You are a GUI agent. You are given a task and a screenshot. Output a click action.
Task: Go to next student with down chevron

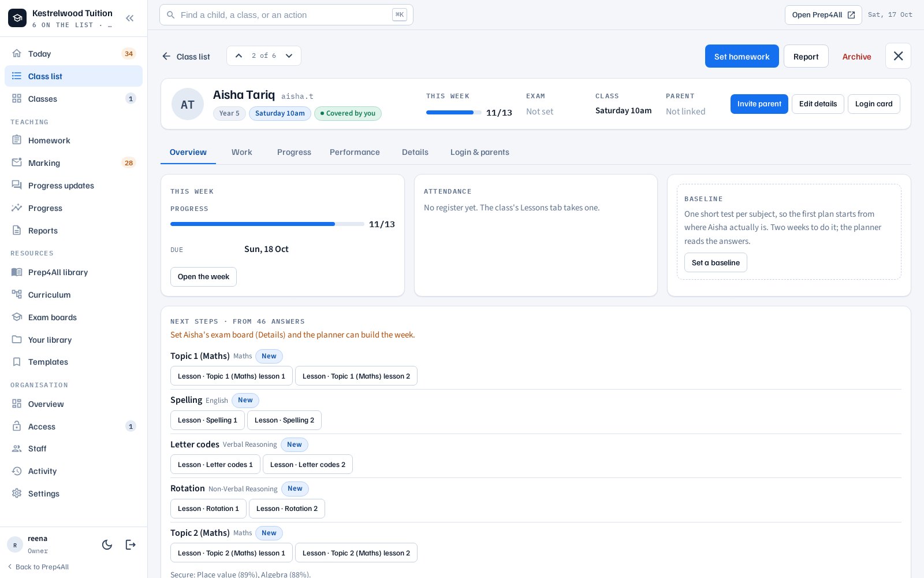tap(289, 56)
